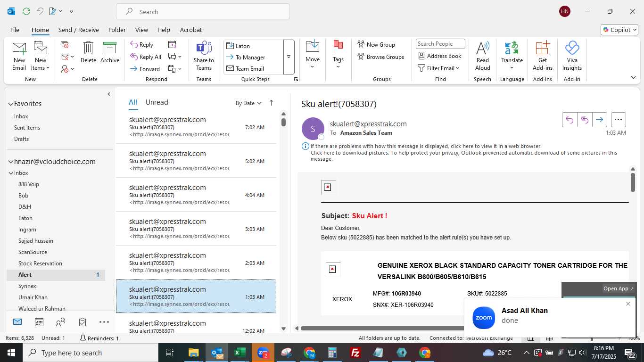Close the Zoom notification
Viewport: 644px width, 362px height.
(628, 304)
